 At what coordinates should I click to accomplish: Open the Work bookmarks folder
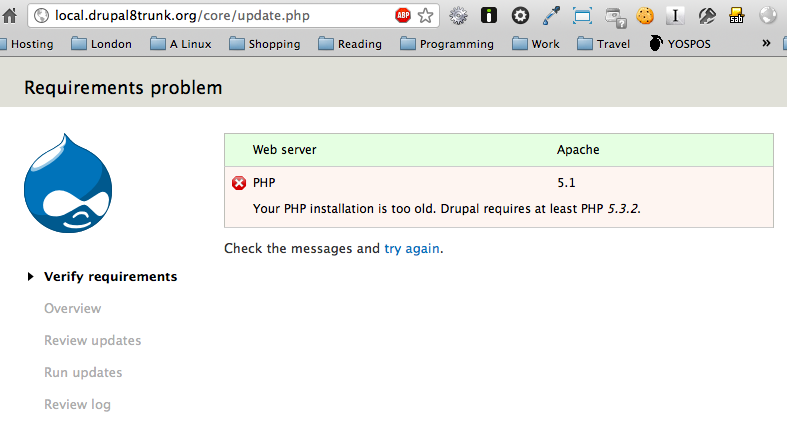(x=536, y=44)
